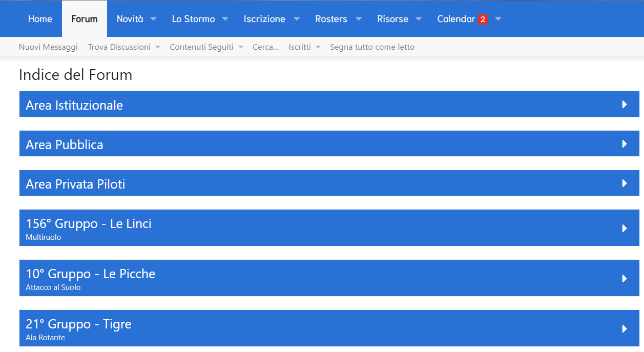This screenshot has width=644, height=352.
Task: Open 156° Gruppo - Le Linci category
Action: click(89, 223)
